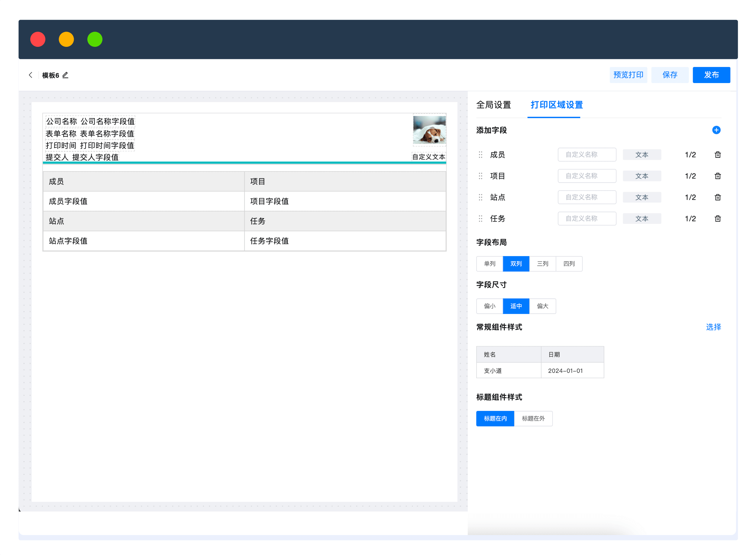Click the trash icon for the 站点 field
The height and width of the screenshot is (555, 756).
click(717, 197)
